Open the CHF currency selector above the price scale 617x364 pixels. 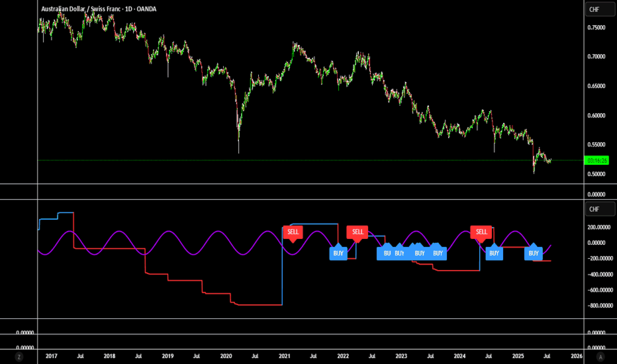pos(600,9)
